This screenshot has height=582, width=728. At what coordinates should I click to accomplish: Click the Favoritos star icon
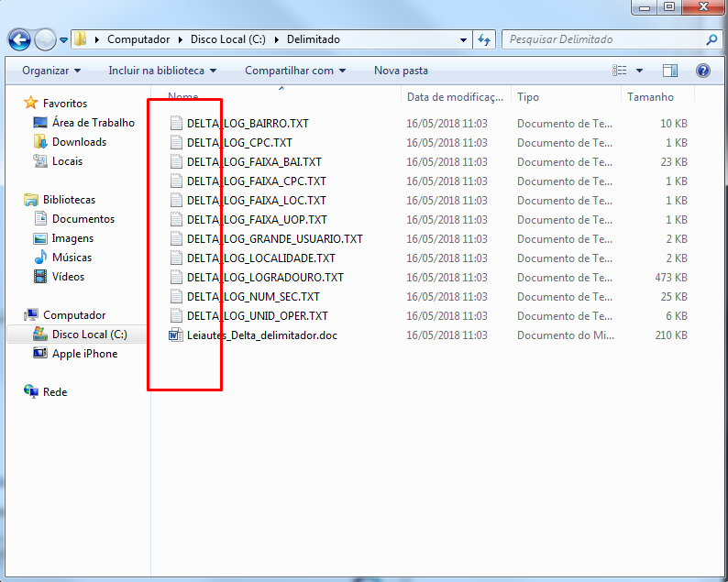30,103
